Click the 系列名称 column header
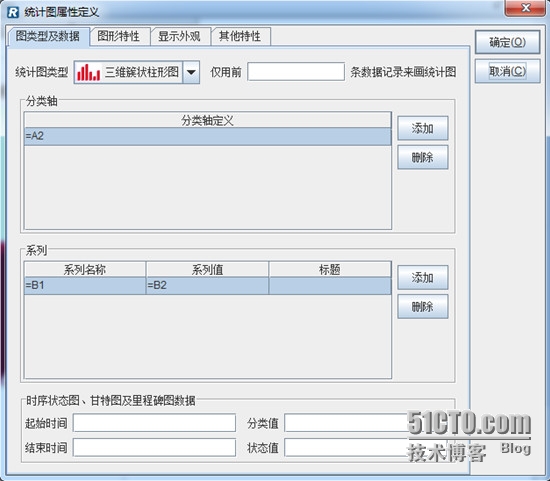The image size is (550, 481). [x=85, y=269]
